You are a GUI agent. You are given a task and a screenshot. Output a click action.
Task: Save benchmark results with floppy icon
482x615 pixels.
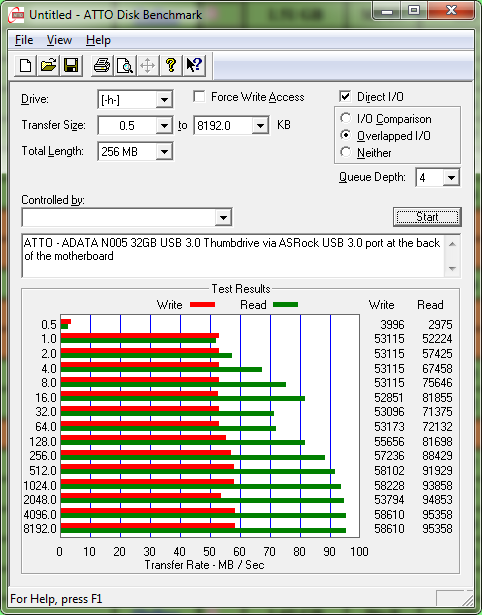tap(71, 65)
